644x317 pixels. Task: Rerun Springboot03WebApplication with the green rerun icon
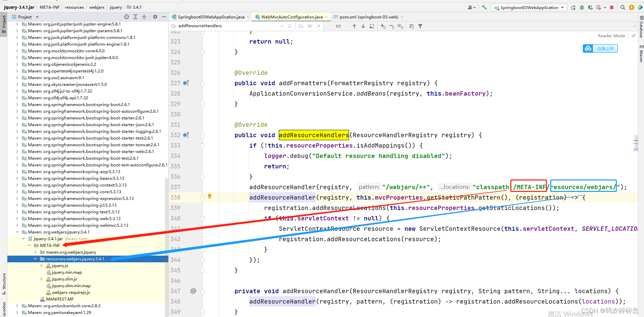573,7
